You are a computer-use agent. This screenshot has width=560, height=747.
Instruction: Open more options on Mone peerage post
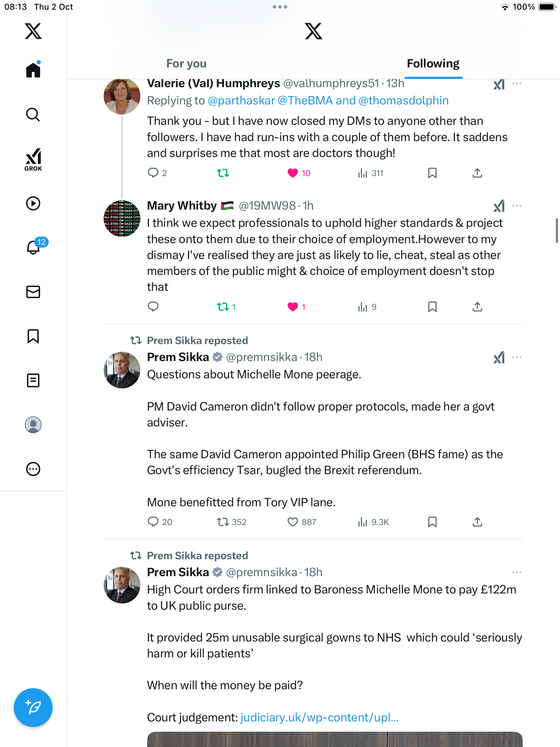coord(517,357)
